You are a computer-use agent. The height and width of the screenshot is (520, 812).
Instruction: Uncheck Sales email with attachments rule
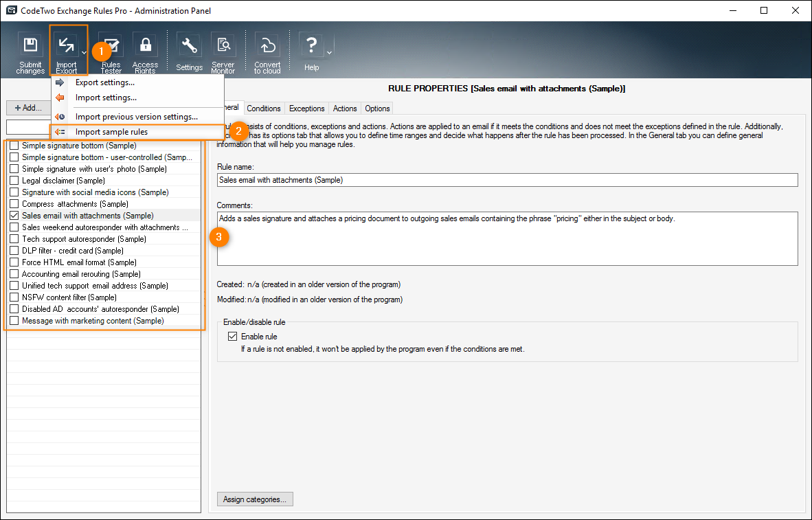[14, 216]
